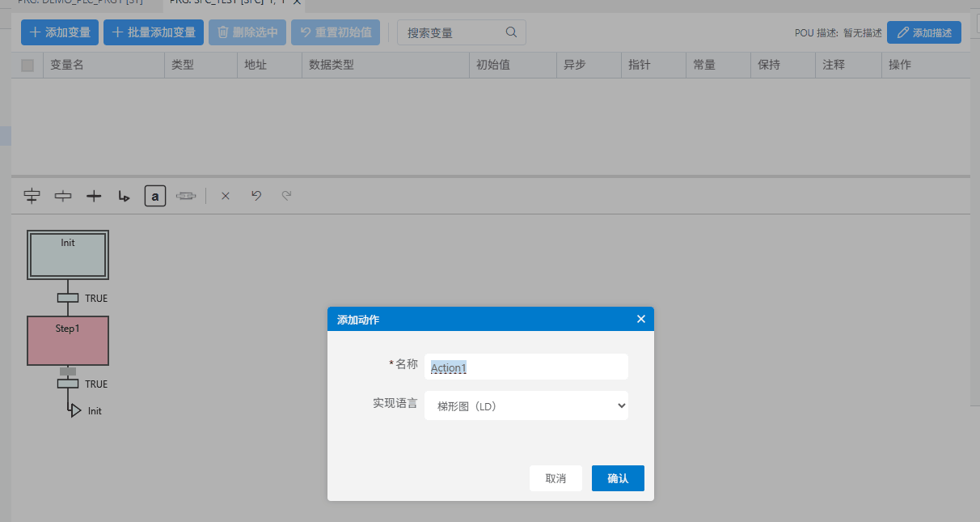
Task: Confirm the dialog with 确认
Action: 618,478
